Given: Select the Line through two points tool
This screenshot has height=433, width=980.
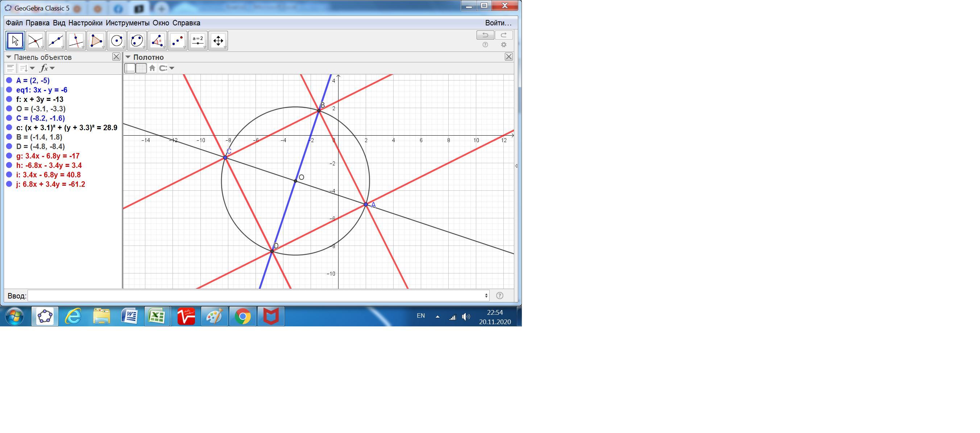Looking at the screenshot, I should point(55,40).
